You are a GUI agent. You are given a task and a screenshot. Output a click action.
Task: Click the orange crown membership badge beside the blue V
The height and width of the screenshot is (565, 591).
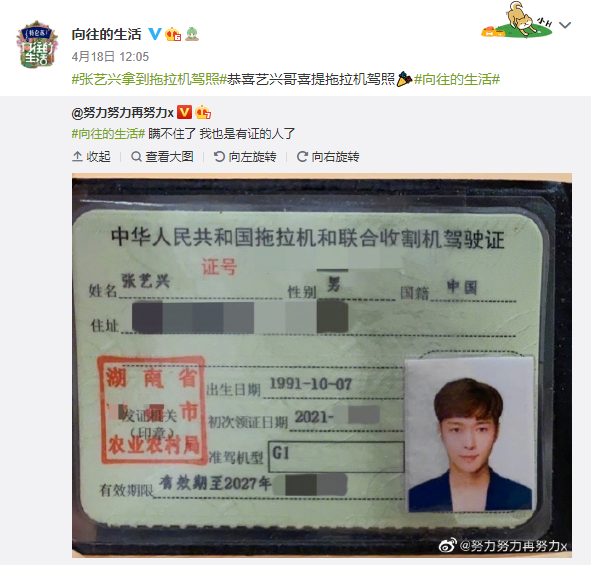click(173, 34)
